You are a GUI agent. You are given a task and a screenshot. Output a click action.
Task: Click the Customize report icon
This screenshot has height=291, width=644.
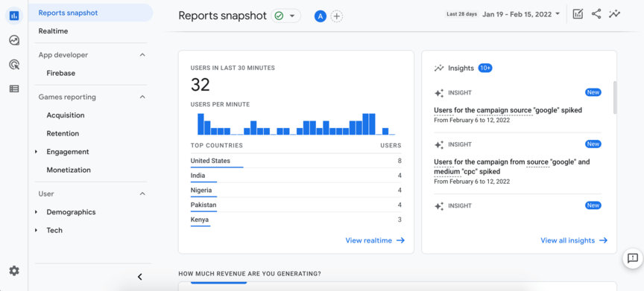coord(578,14)
